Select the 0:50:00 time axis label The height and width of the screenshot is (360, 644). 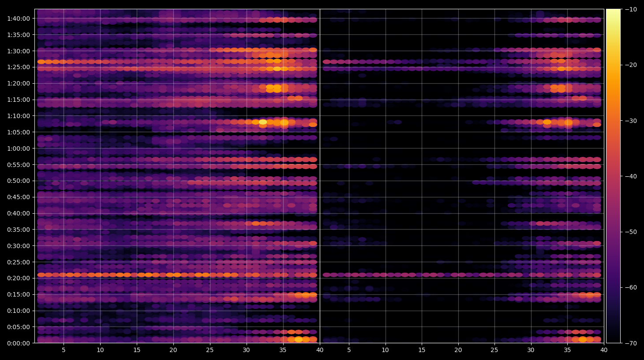tap(19, 181)
